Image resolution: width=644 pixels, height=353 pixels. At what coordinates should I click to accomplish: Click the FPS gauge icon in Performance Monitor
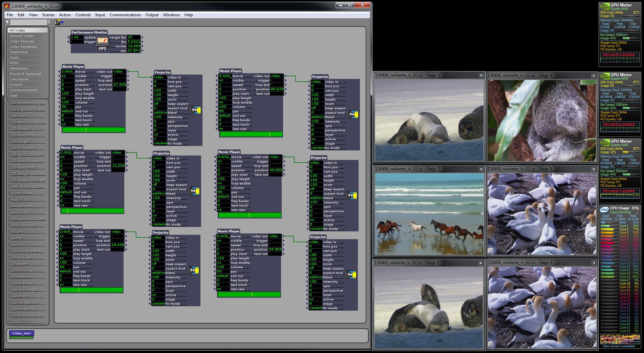[103, 41]
